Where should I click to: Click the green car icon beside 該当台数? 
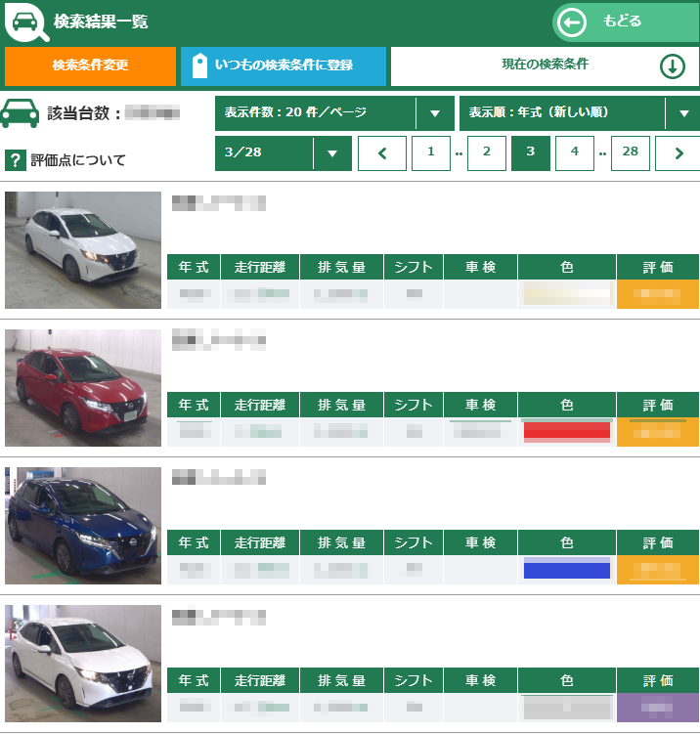coord(20,113)
